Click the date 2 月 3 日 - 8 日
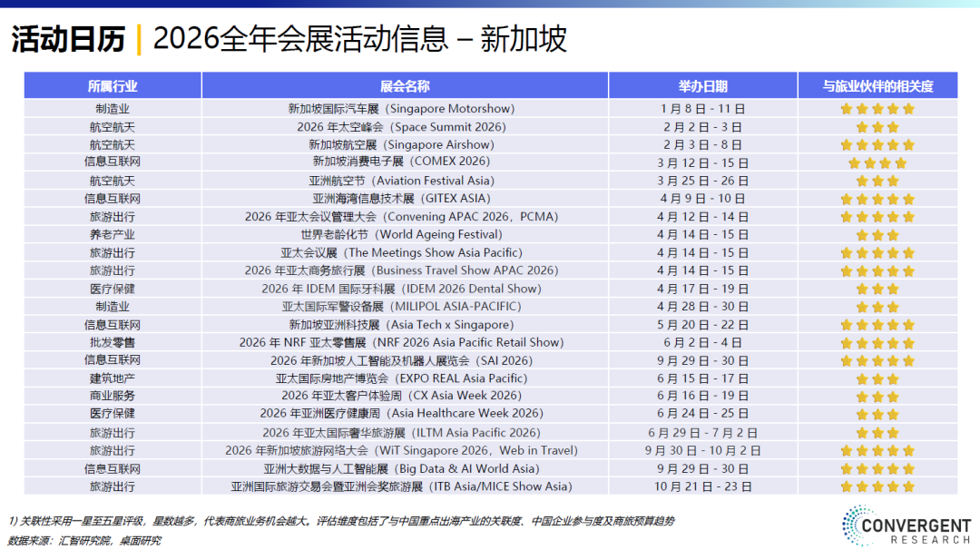Screen dimensions: 980x550 tap(702, 145)
